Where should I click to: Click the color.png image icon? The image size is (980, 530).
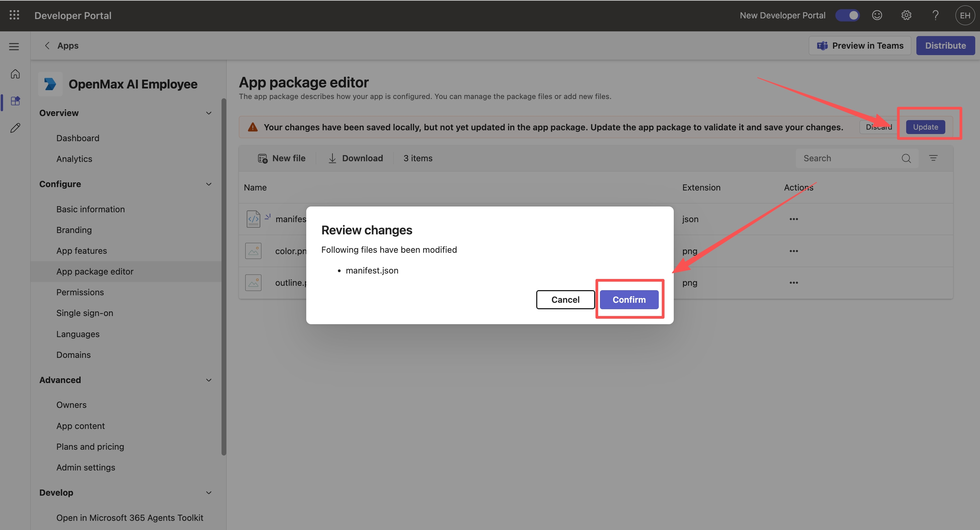254,251
